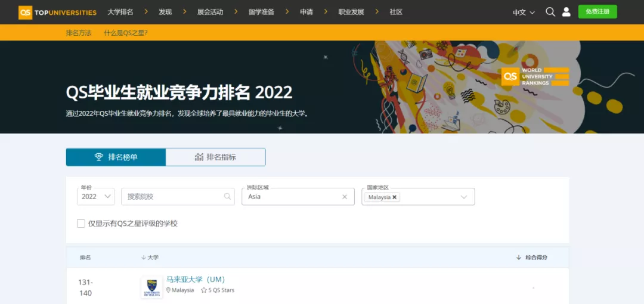Open the user account profile icon
This screenshot has height=304, width=644.
coord(566,12)
